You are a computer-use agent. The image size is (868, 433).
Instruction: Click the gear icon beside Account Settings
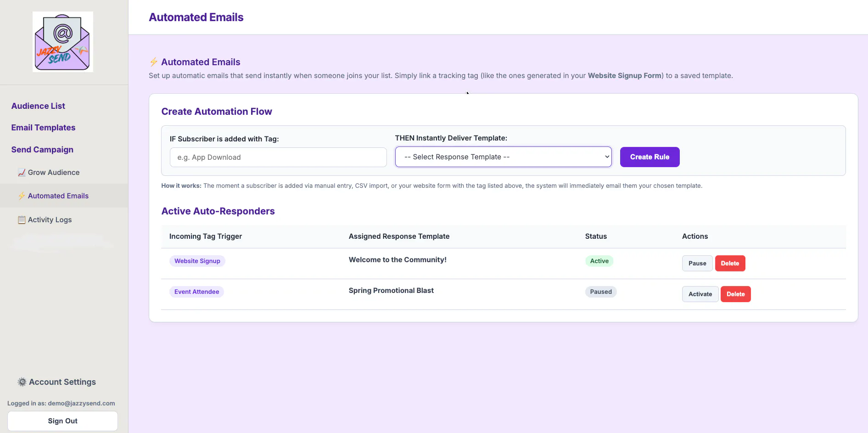(22, 382)
